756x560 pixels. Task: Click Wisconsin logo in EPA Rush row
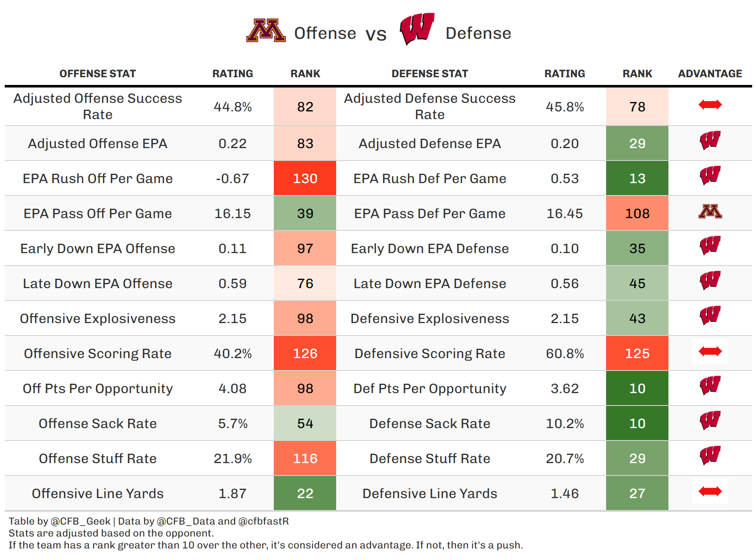click(x=710, y=175)
